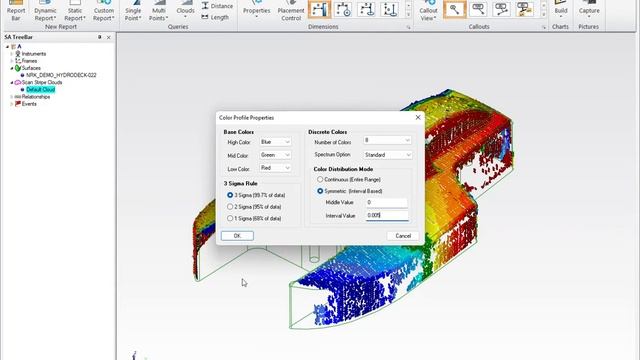Create a Dynamic Report

tap(45, 11)
